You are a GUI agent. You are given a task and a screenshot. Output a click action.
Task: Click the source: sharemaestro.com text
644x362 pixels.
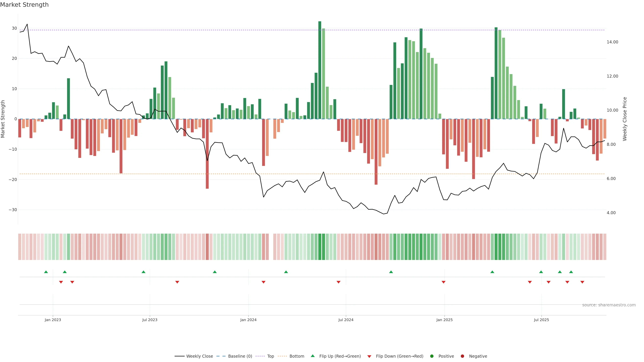(x=609, y=305)
